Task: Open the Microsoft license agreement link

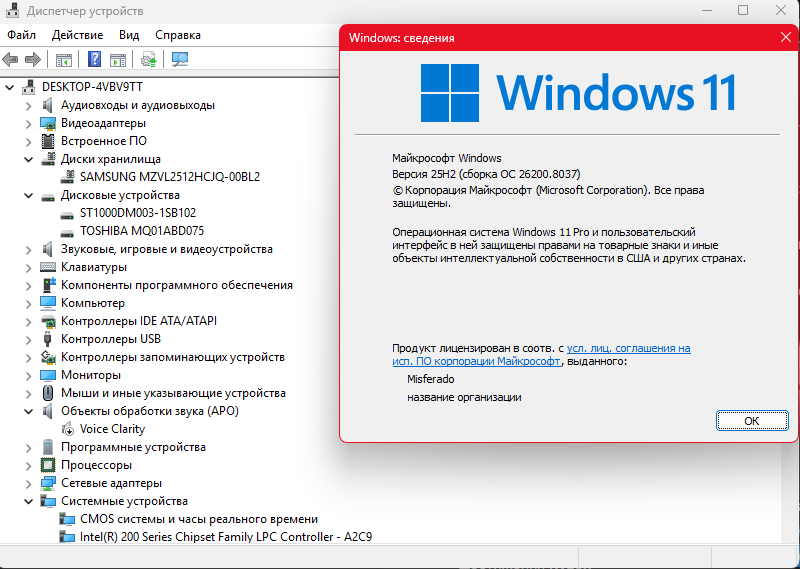Action: 628,348
